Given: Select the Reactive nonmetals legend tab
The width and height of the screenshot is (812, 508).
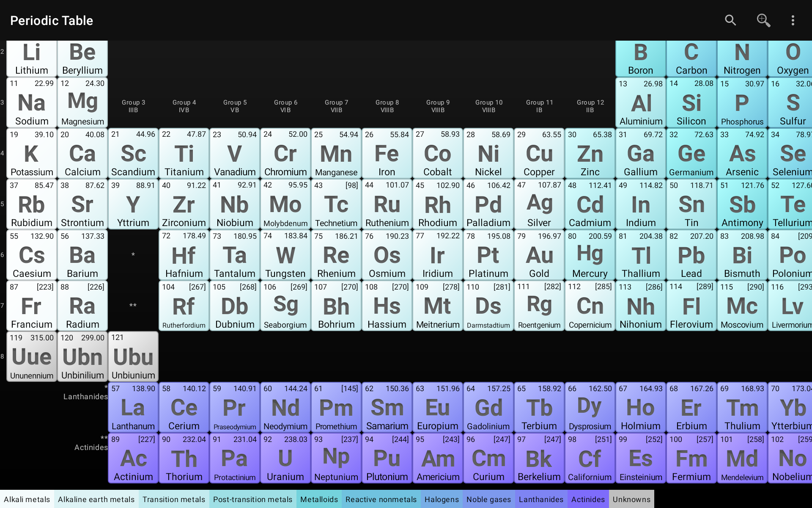Looking at the screenshot, I should click(381, 499).
